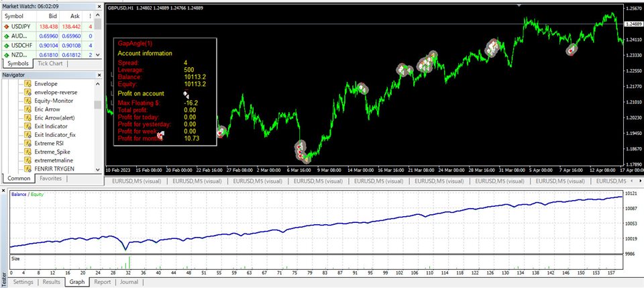Click the current price label 1.24889
Image resolution: width=644 pixels, height=288 pixels.
coord(633,23)
